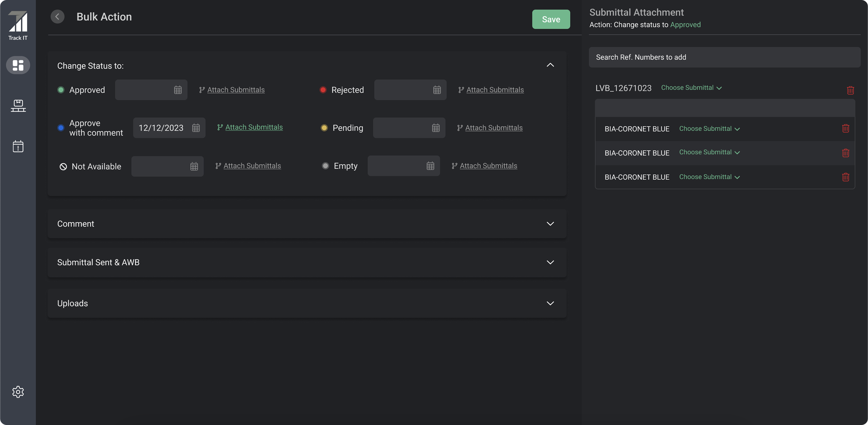Screen dimensions: 868x425
Task: Open the inventory pallet sidebar icon
Action: (18, 106)
